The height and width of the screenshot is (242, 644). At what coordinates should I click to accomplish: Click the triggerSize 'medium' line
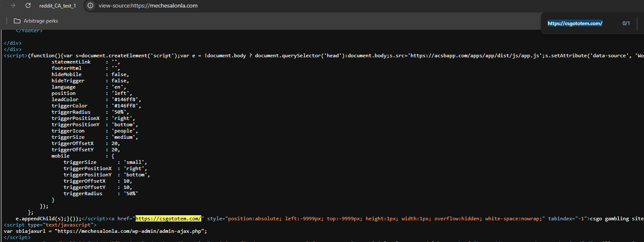[x=95, y=137]
